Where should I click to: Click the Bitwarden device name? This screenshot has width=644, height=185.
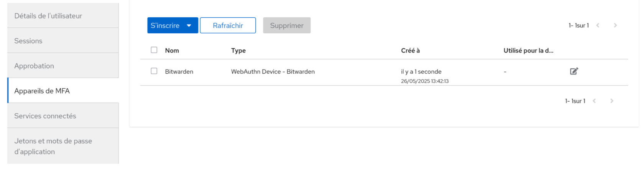[x=179, y=72]
